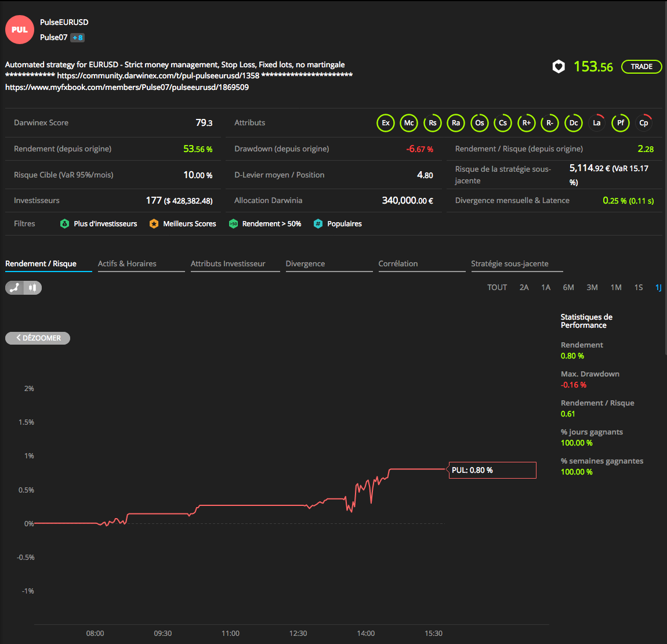This screenshot has width=667, height=644.
Task: Click the Pf attribute circle
Action: (621, 123)
